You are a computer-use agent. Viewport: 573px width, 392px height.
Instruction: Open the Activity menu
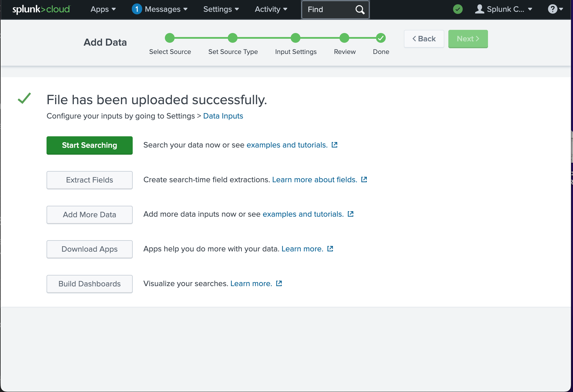click(271, 9)
